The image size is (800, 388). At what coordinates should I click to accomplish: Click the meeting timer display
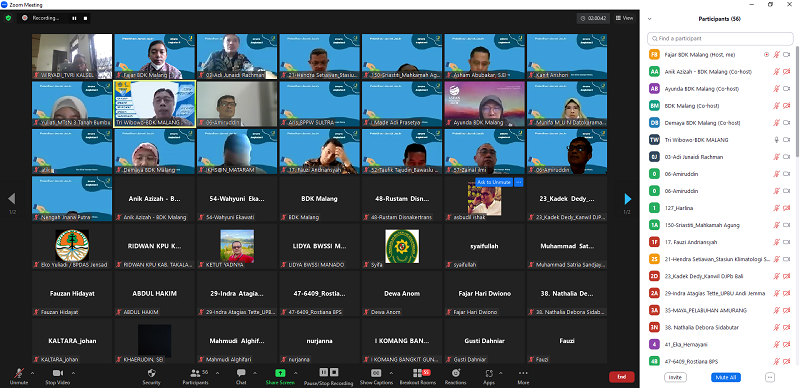click(594, 18)
